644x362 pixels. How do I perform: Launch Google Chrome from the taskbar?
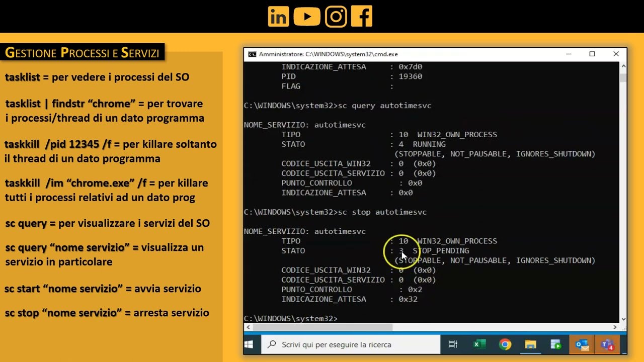click(505, 344)
